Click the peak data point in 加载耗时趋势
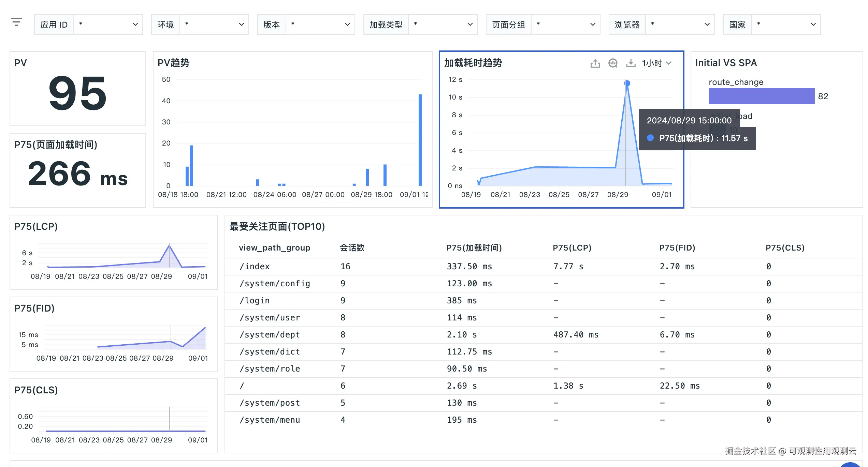Screen dimensions: 868x467 click(x=627, y=83)
